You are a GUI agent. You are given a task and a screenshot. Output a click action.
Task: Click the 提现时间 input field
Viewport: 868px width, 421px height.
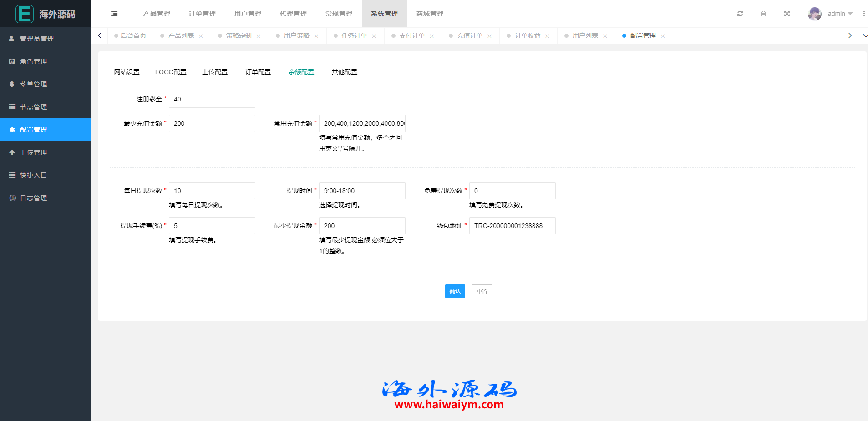click(362, 191)
